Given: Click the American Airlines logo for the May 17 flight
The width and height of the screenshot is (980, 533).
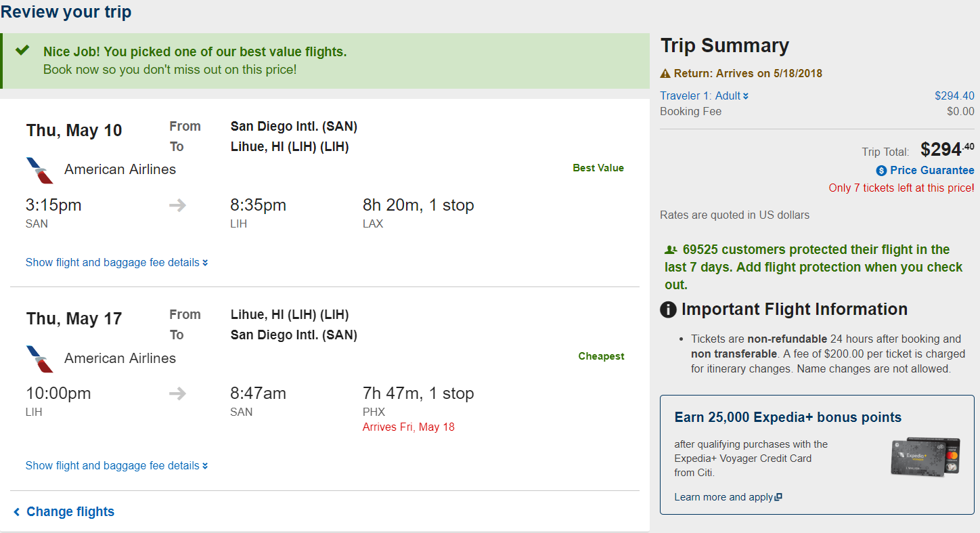Looking at the screenshot, I should (40, 359).
